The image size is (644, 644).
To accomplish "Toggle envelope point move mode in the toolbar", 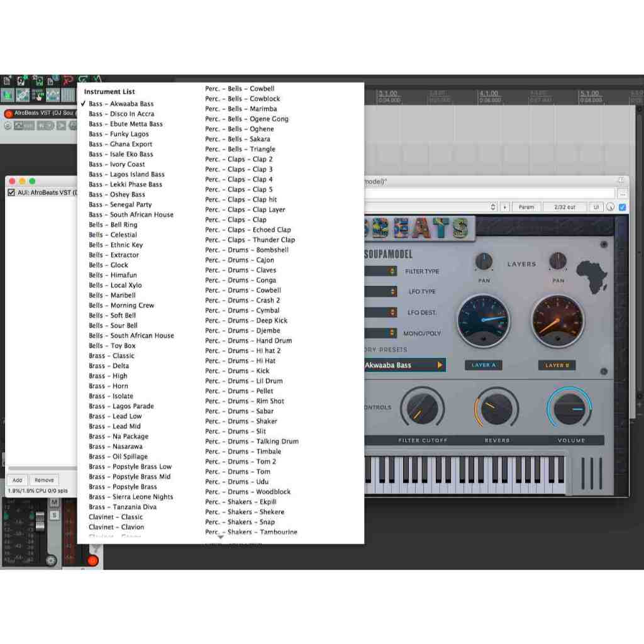I will [53, 96].
